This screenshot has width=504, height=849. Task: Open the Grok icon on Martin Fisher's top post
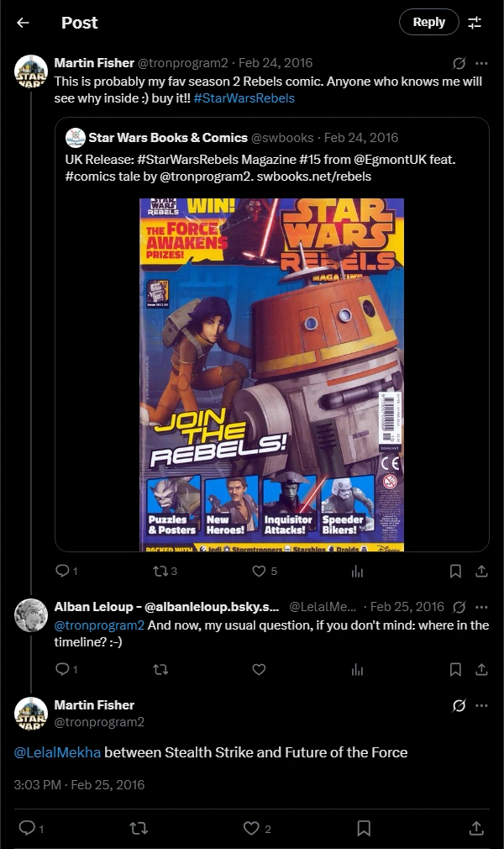click(459, 63)
